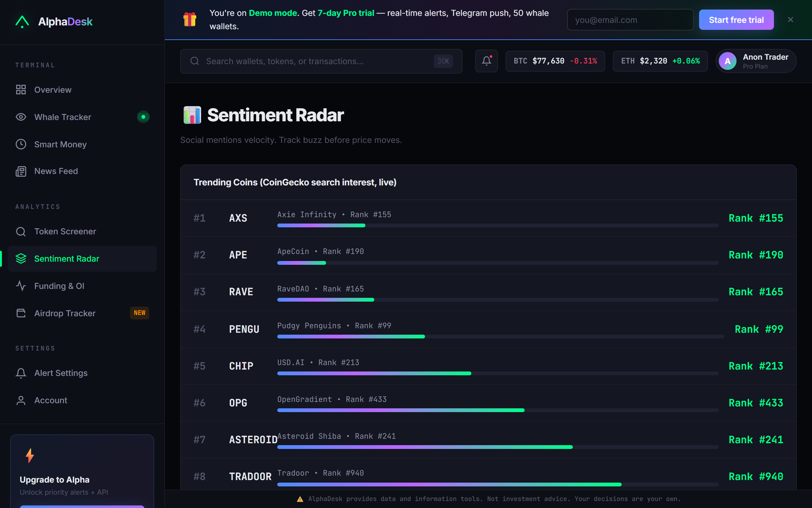Click green Rank #155 value
This screenshot has width=812, height=508.
coord(756,218)
